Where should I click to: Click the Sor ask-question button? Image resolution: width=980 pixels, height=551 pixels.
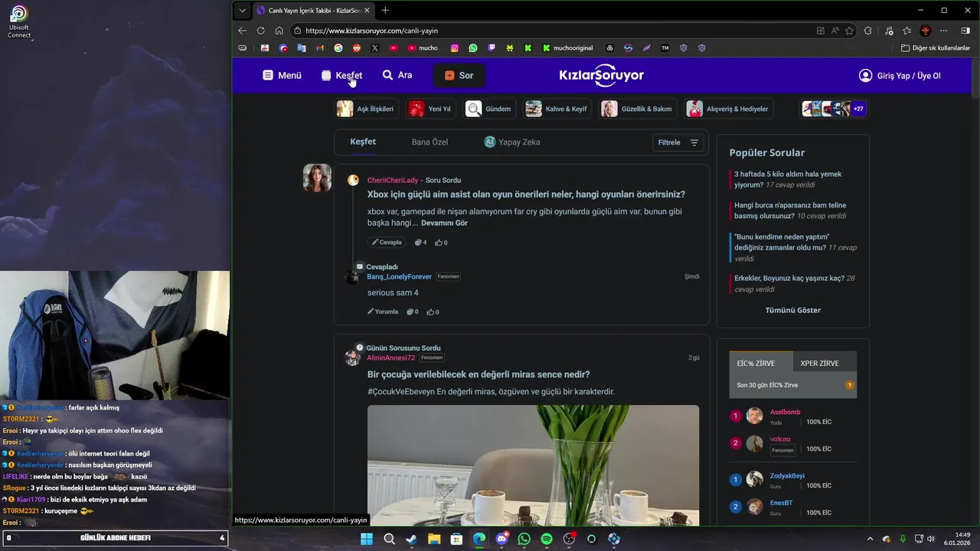tap(459, 76)
